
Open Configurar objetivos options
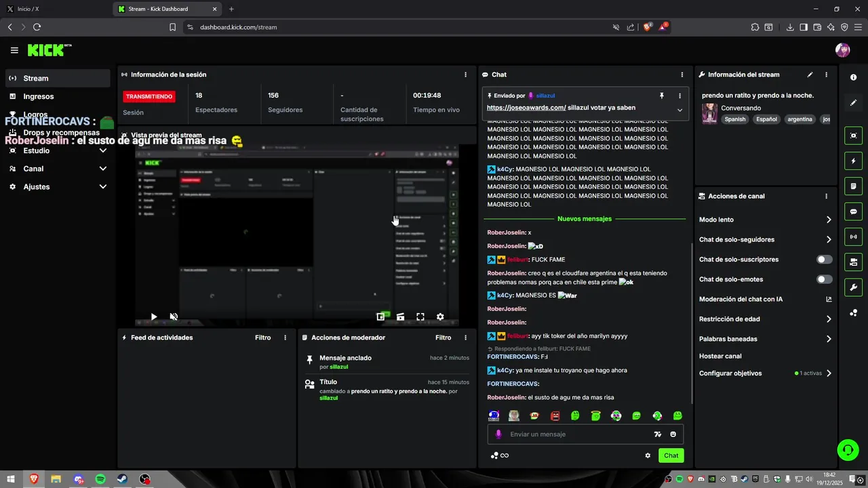click(765, 373)
